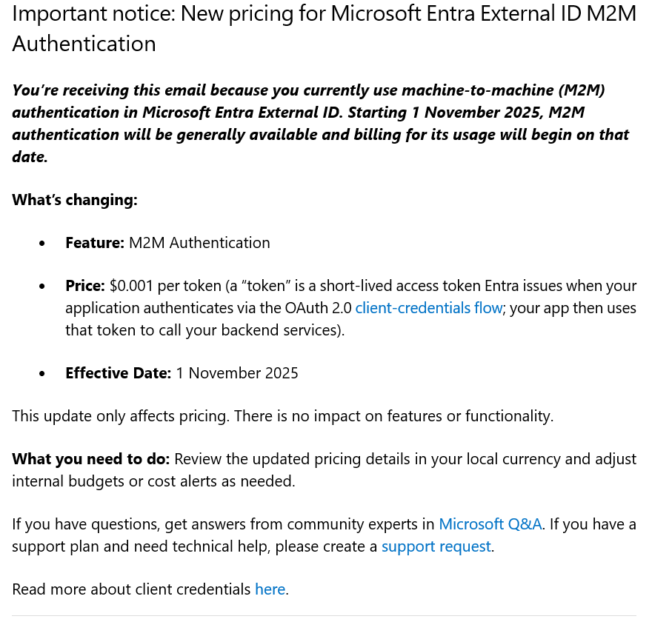Click the horizontal divider line below the email
This screenshot has width=672, height=619.
pyautogui.click(x=324, y=615)
